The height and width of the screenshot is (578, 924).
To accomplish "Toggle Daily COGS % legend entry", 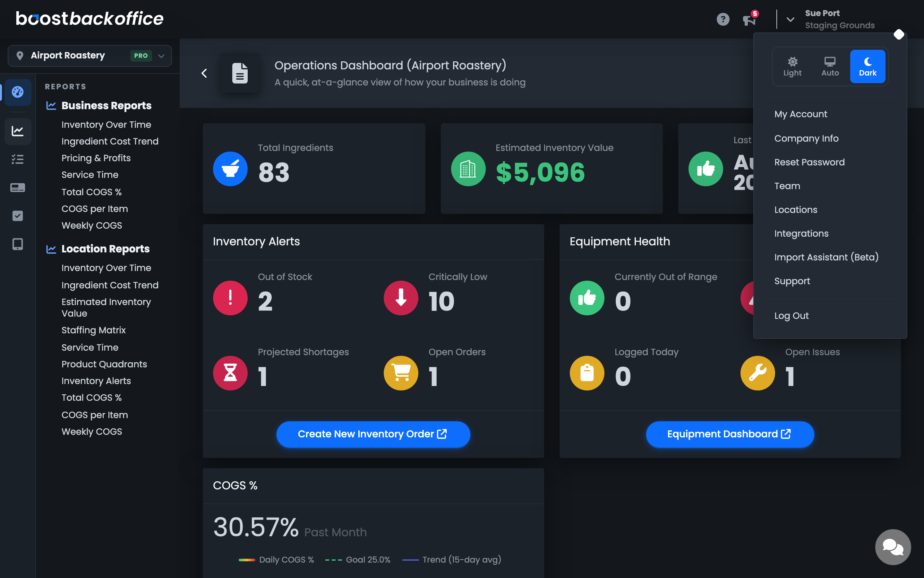I will click(276, 560).
